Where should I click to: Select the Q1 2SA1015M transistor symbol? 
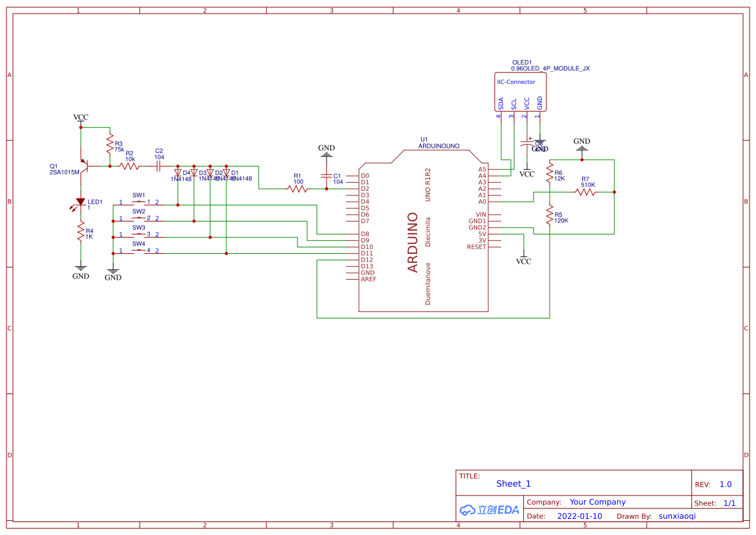pos(84,167)
